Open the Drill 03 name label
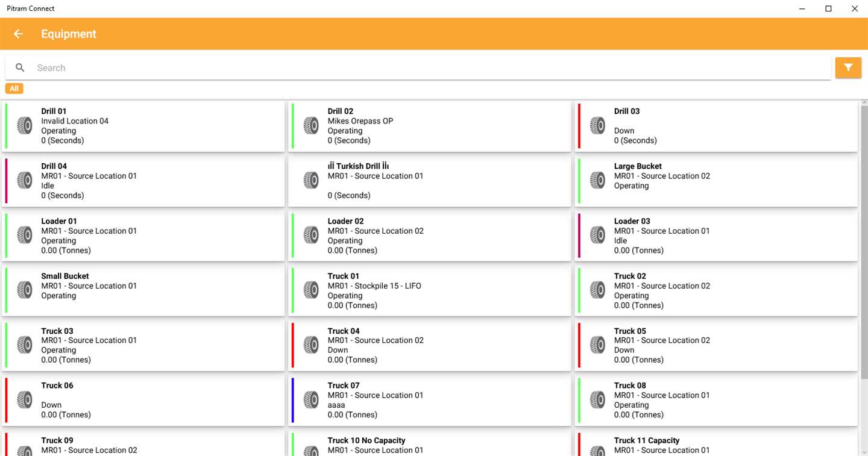 tap(627, 111)
